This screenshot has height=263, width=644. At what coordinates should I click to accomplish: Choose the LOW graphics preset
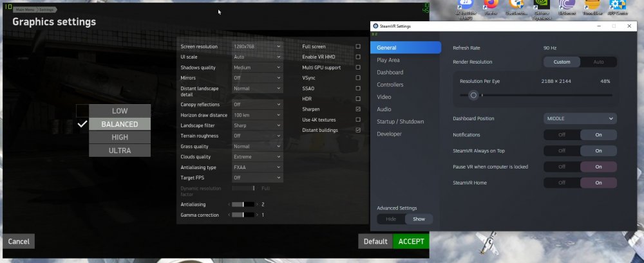pos(120,111)
